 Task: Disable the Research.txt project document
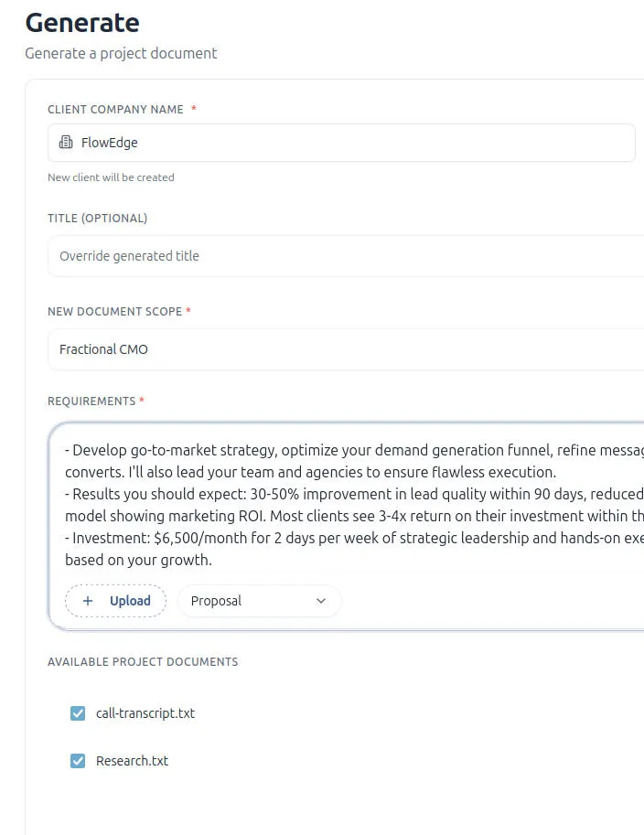[x=78, y=760]
